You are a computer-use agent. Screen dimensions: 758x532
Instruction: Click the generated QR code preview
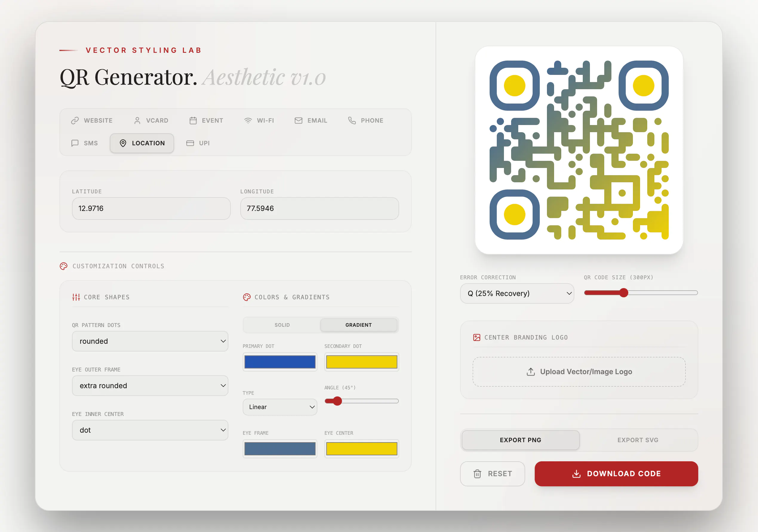pos(579,150)
